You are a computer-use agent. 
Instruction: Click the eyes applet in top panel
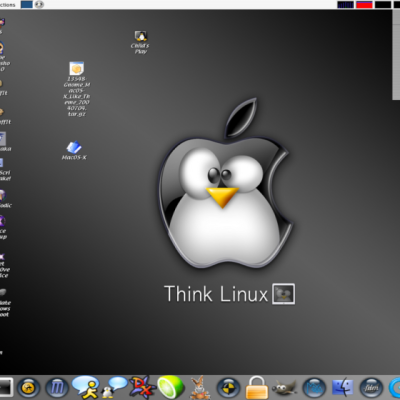[39, 4]
